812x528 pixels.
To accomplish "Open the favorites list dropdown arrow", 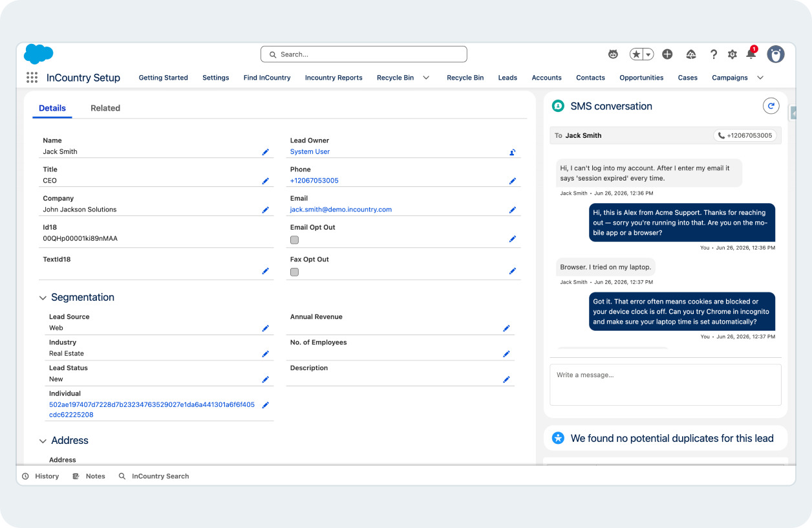I will coord(648,54).
